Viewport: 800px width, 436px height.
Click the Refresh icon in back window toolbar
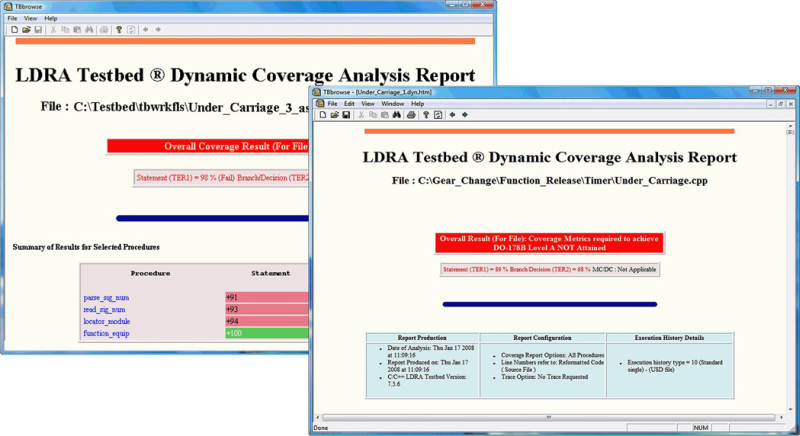click(x=131, y=30)
